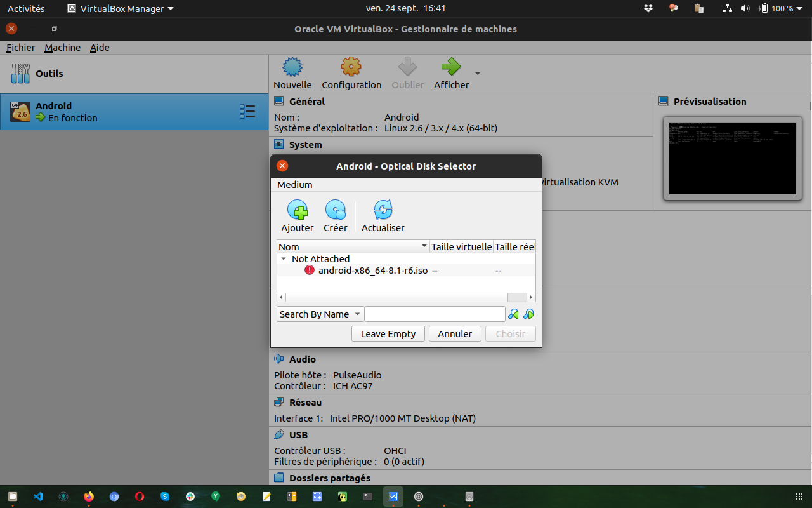
Task: Click the Dropbox tray icon
Action: click(648, 8)
